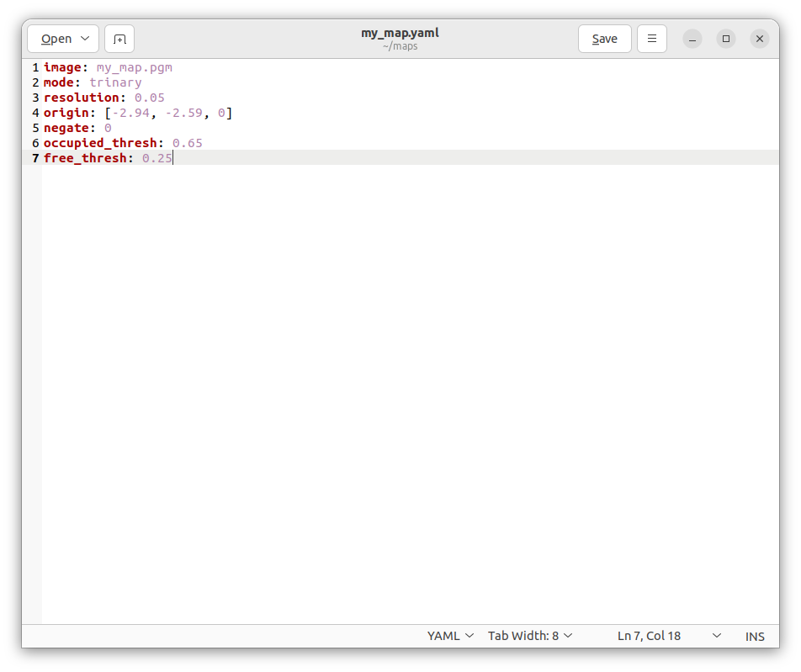Change the YAML syntax highlighting mode
Viewport: 801px width, 672px height.
pyautogui.click(x=451, y=636)
